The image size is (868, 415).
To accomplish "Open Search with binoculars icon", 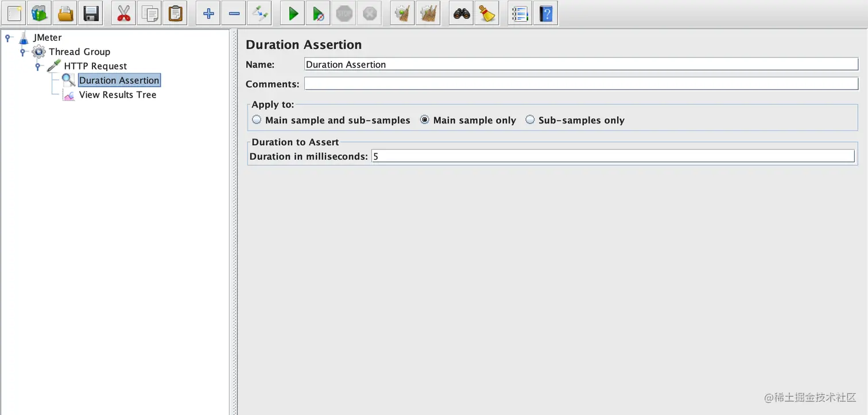I will pyautogui.click(x=462, y=13).
